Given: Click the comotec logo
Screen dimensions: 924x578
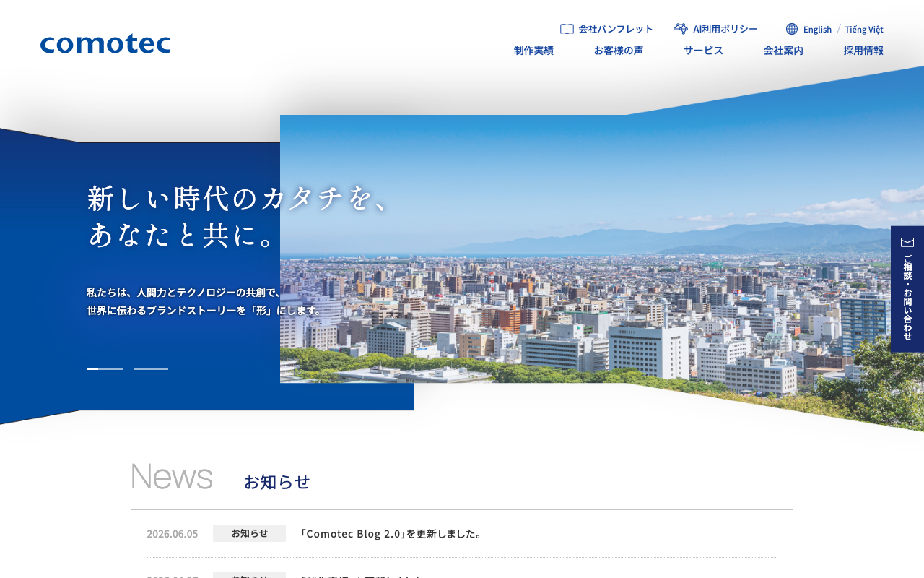Looking at the screenshot, I should (105, 44).
